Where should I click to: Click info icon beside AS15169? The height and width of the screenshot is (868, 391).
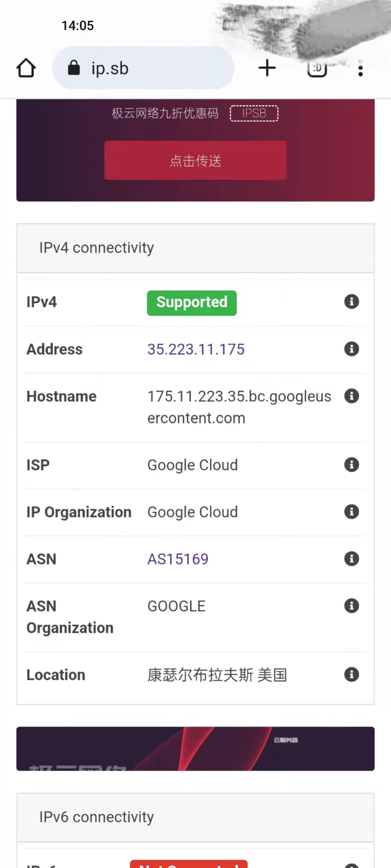[352, 559]
